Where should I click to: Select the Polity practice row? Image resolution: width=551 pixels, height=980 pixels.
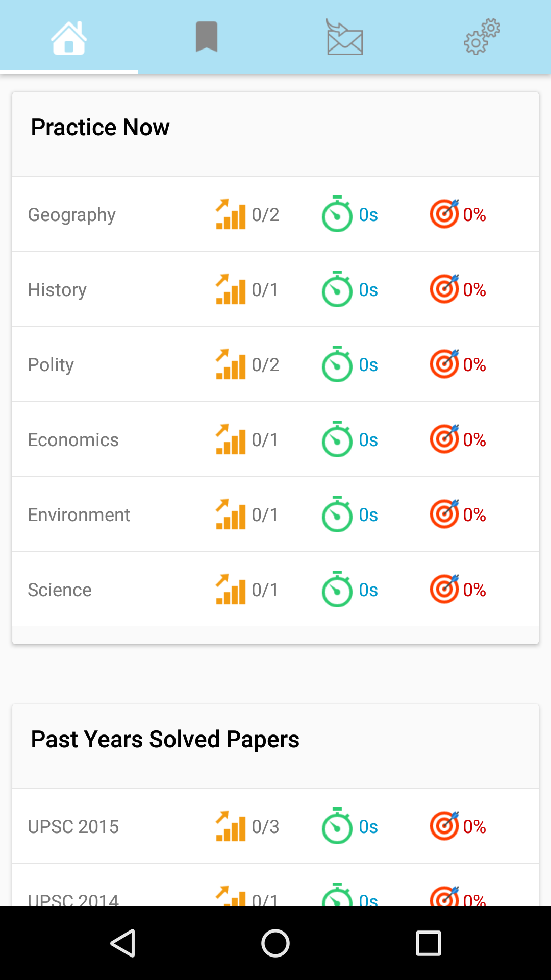pos(51,365)
